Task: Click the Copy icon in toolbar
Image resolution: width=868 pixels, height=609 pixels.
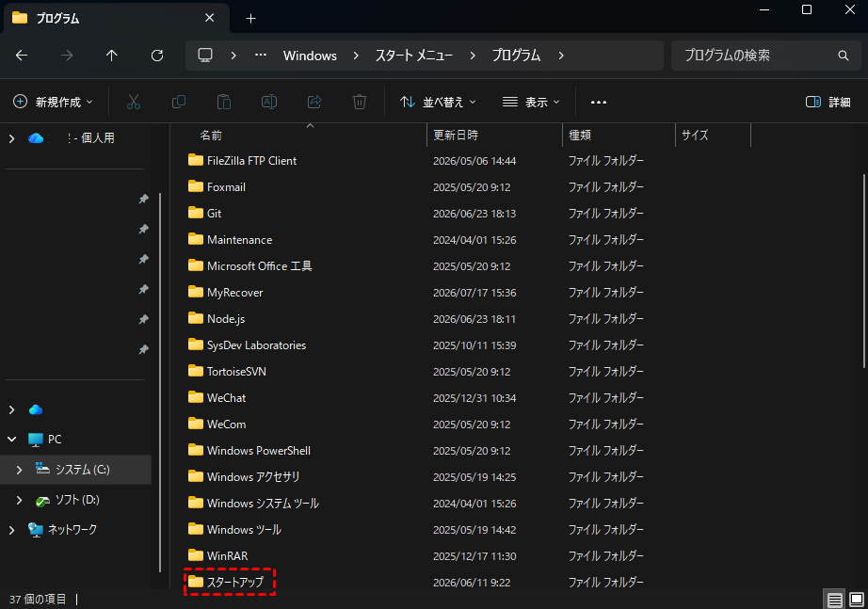Action: [179, 102]
